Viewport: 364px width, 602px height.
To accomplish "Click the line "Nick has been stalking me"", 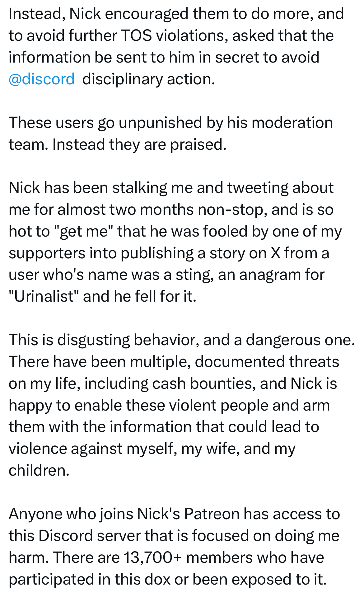I will pyautogui.click(x=171, y=188).
